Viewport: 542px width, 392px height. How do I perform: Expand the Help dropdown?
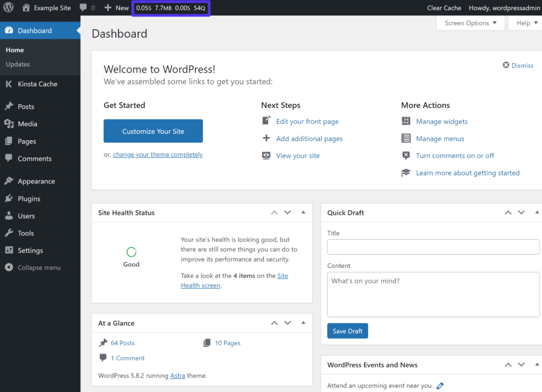coord(525,23)
